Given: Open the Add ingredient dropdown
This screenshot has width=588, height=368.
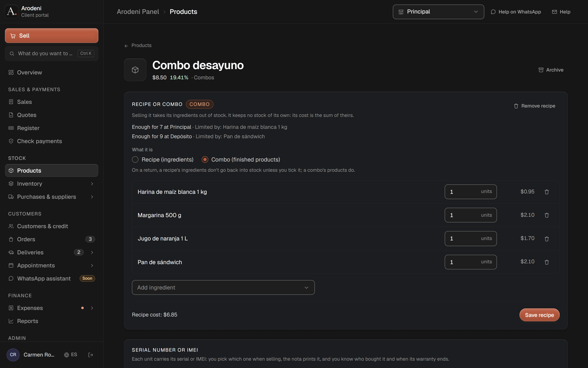Looking at the screenshot, I should coord(223,287).
